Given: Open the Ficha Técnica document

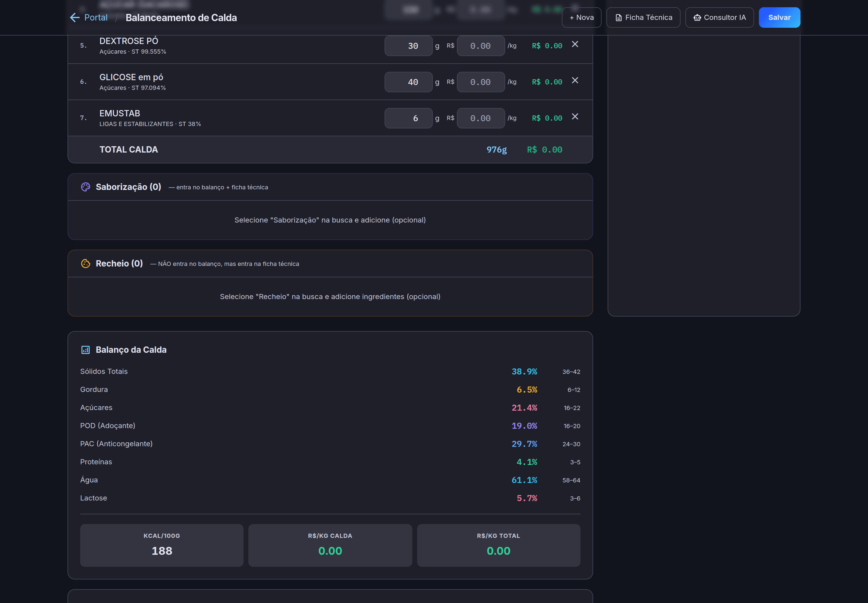Looking at the screenshot, I should pos(643,17).
